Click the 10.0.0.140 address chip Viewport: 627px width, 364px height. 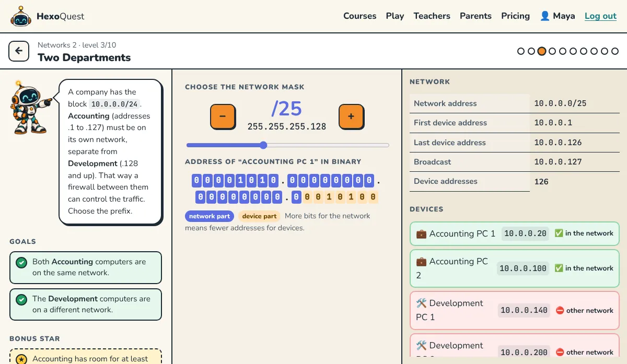(x=524, y=310)
